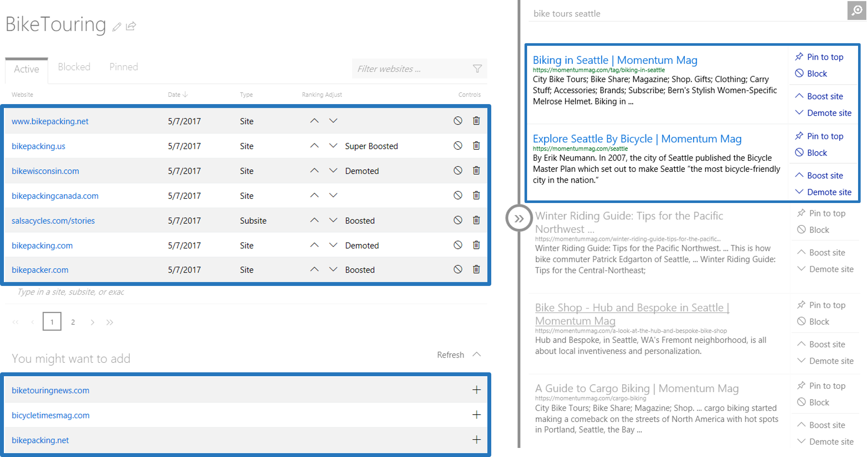Pin Explore Seattle By Bicycle to top
The height and width of the screenshot is (457, 868).
coord(819,136)
